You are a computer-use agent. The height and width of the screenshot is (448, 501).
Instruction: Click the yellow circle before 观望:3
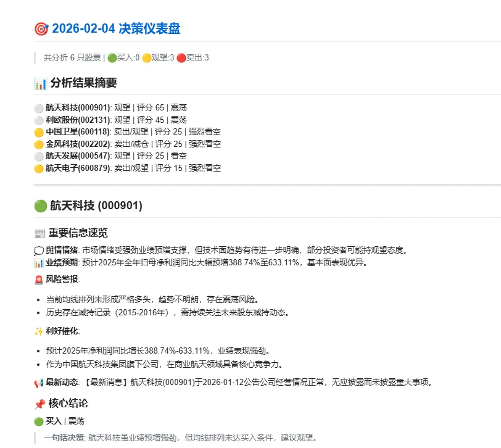[x=146, y=58]
